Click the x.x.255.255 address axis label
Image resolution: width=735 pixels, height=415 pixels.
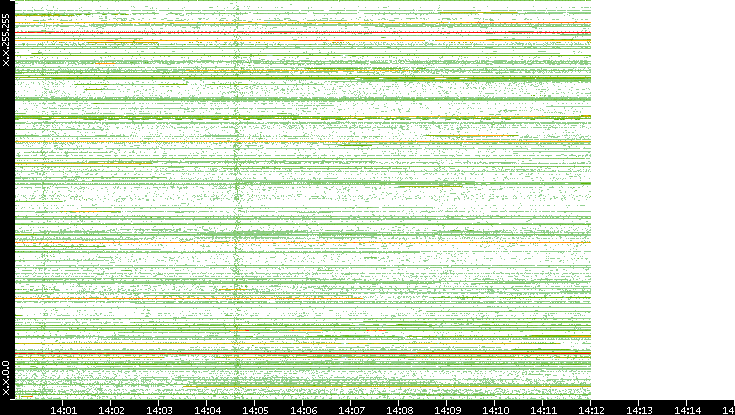[6, 40]
